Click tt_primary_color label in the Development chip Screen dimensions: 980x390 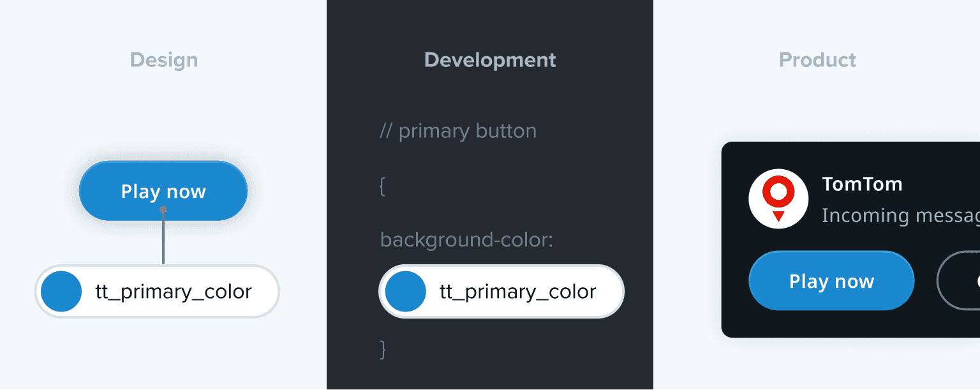[517, 292]
